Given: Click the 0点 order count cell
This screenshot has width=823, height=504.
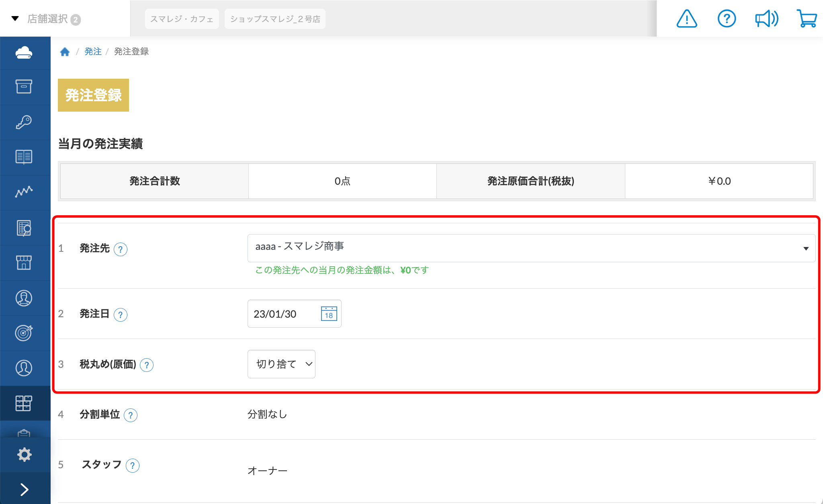Looking at the screenshot, I should 342,181.
